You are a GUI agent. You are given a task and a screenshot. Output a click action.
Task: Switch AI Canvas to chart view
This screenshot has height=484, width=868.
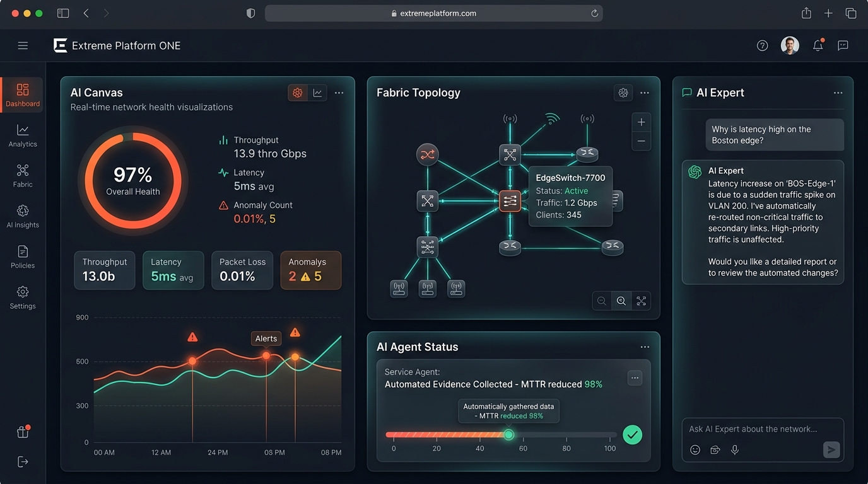tap(317, 93)
